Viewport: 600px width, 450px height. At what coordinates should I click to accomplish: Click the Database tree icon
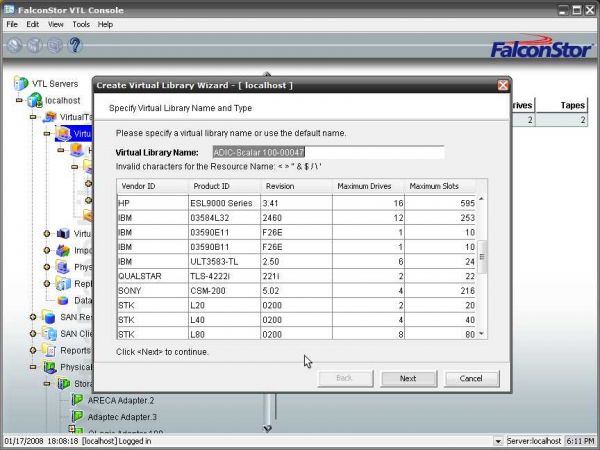pyautogui.click(x=63, y=300)
